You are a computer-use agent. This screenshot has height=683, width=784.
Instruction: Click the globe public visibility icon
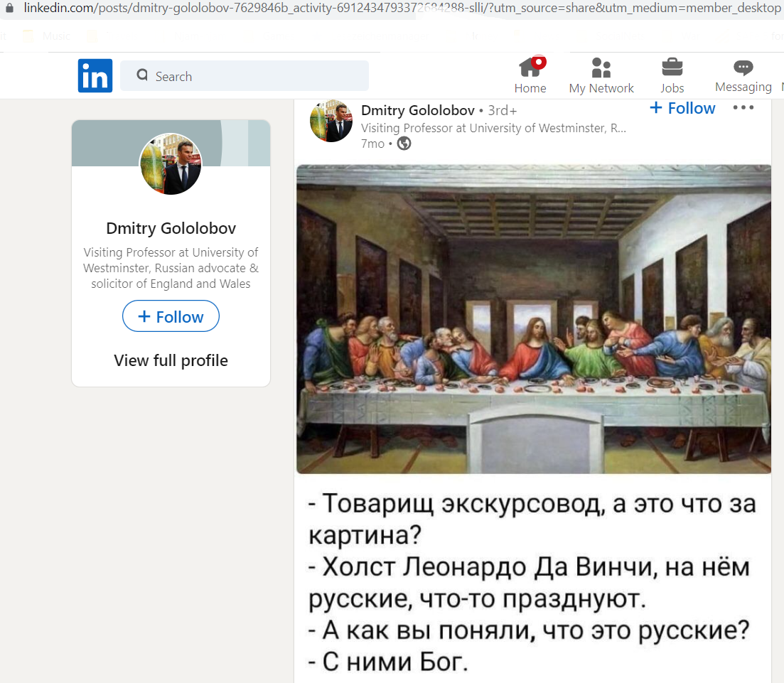pyautogui.click(x=404, y=144)
